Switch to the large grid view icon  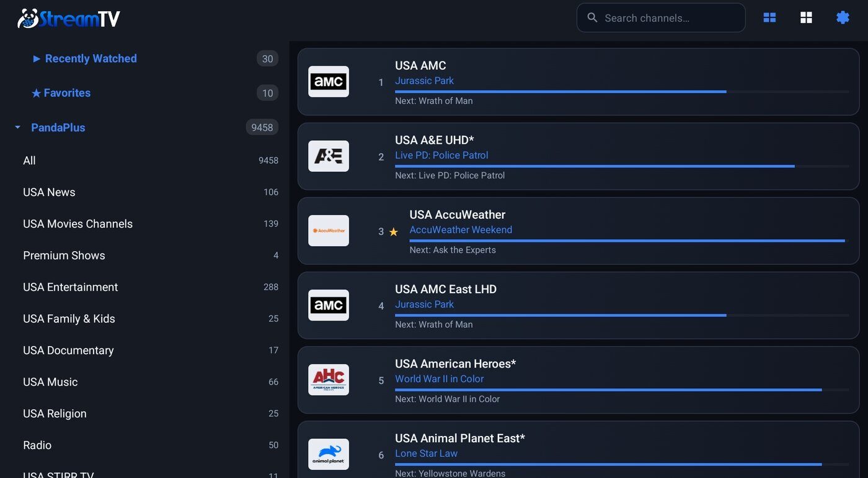coord(806,17)
